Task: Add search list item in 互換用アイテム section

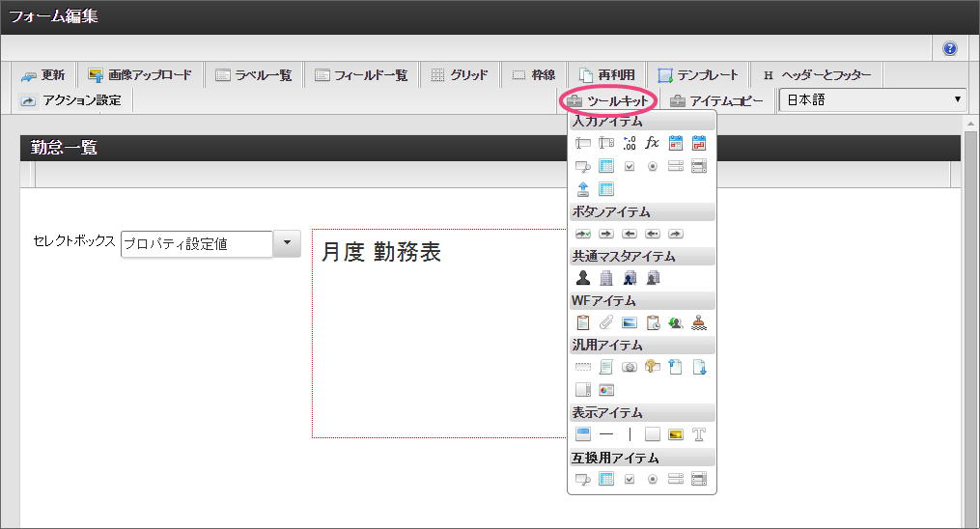Action: (x=582, y=479)
